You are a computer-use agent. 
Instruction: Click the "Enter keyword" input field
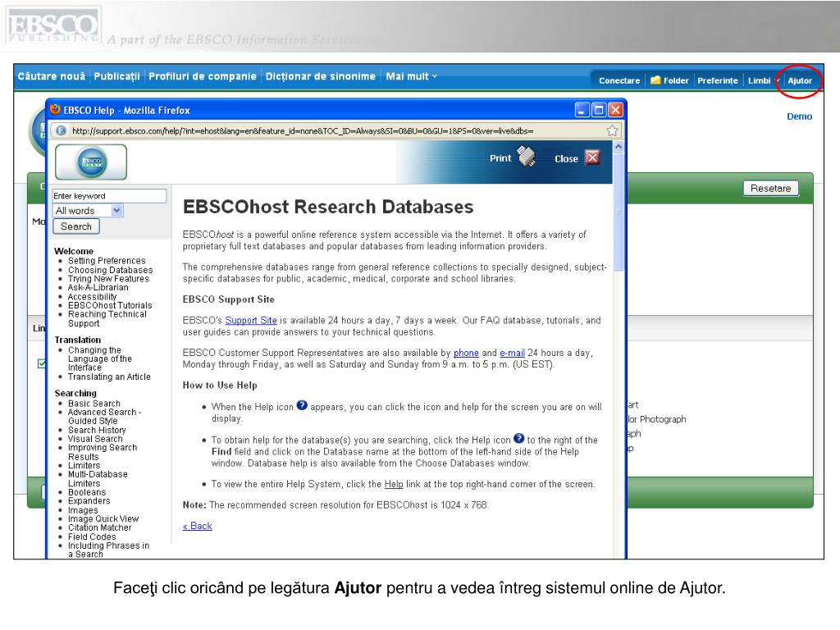(x=109, y=196)
